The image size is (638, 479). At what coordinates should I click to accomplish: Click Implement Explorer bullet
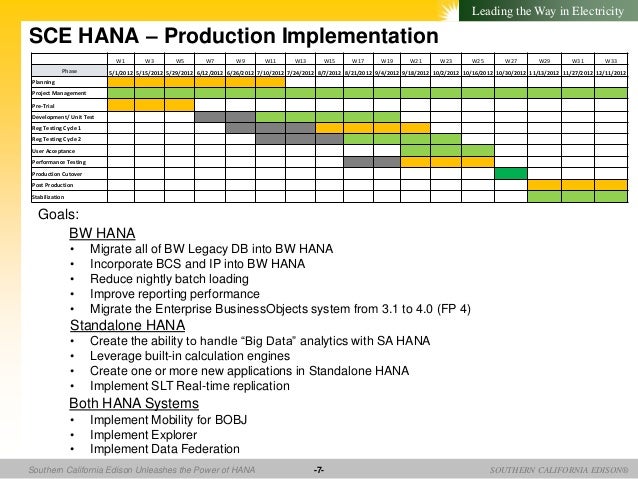[x=144, y=435]
